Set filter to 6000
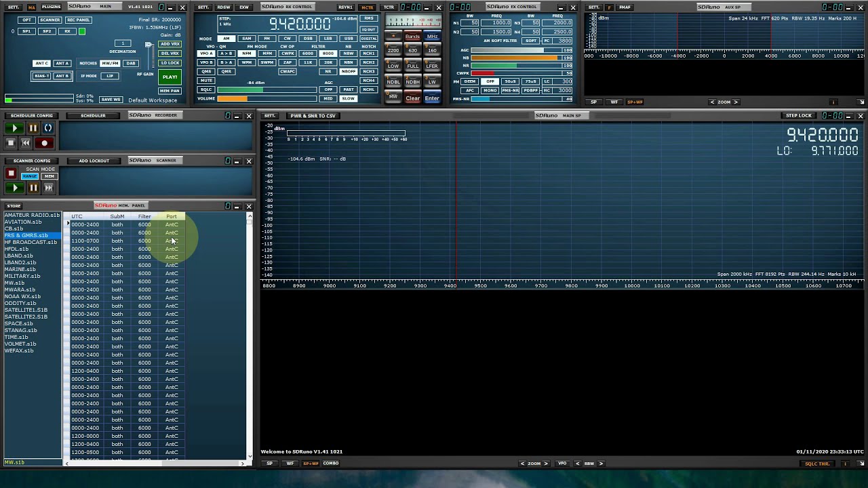868x488 pixels. (309, 54)
